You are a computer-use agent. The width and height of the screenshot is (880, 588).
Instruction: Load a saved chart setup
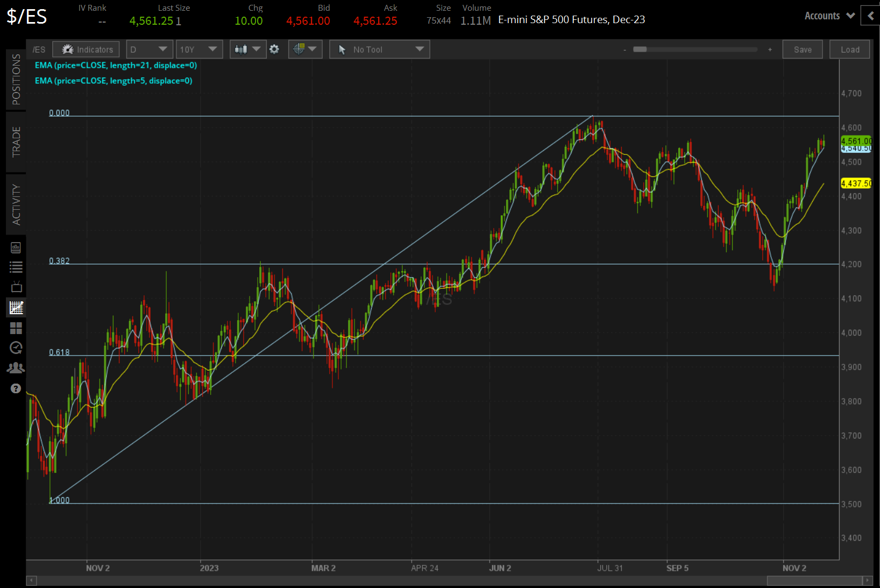tap(850, 49)
